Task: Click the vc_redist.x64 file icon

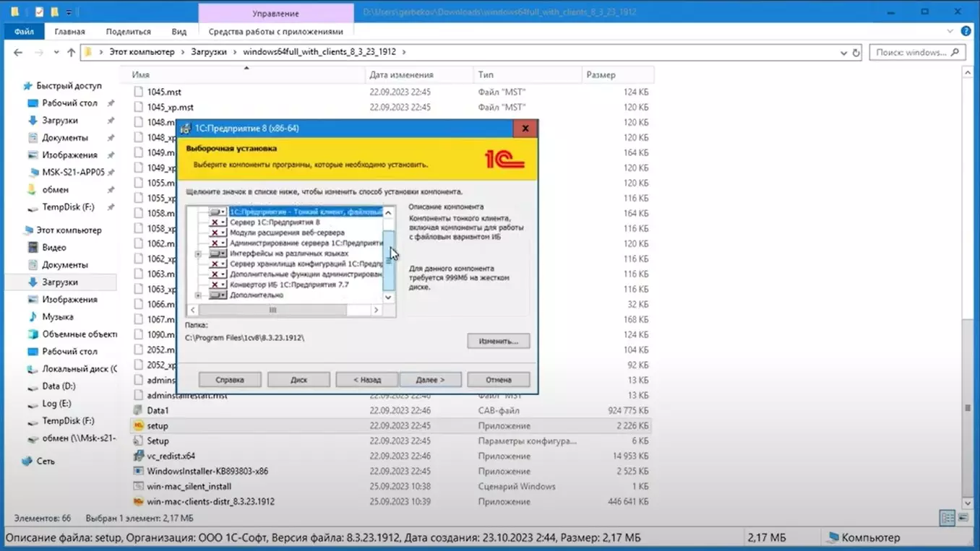Action: click(139, 456)
